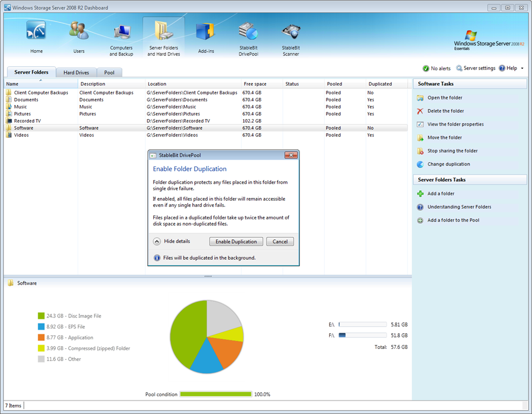The height and width of the screenshot is (414, 532).
Task: Select the Recorded TV folder row
Action: tap(206, 121)
